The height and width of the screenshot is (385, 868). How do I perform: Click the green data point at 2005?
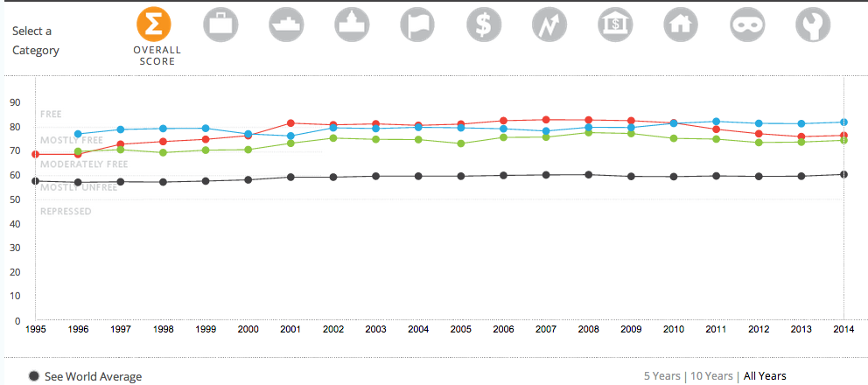click(x=461, y=143)
